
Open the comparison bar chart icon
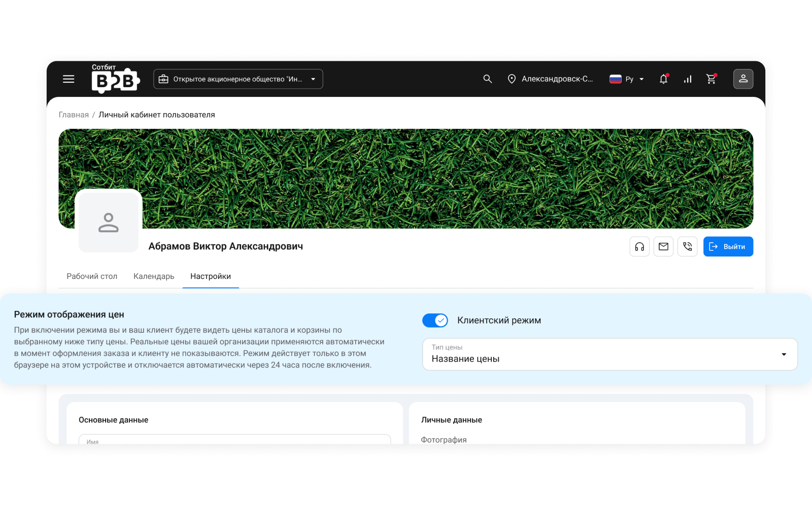(688, 79)
